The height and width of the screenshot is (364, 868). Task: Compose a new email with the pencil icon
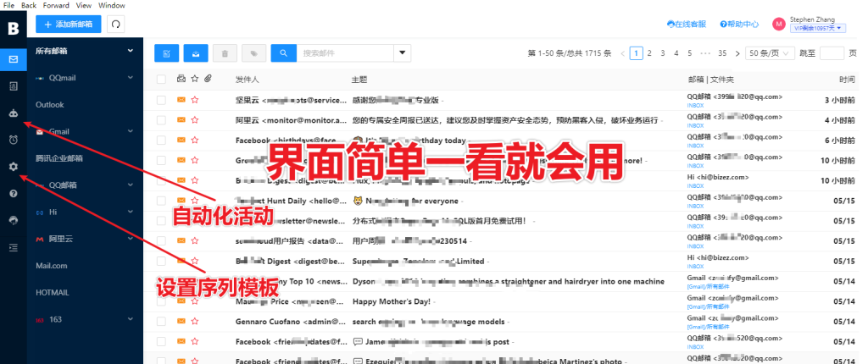point(167,53)
